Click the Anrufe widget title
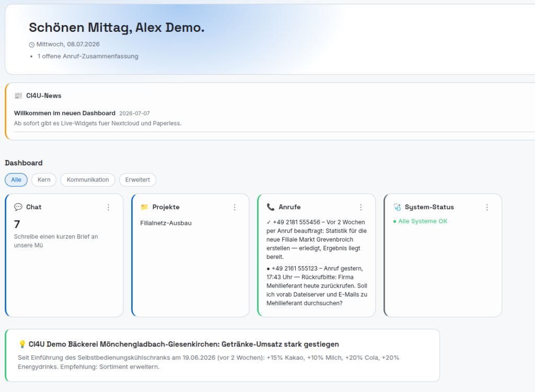The width and height of the screenshot is (535, 392). pyautogui.click(x=289, y=207)
